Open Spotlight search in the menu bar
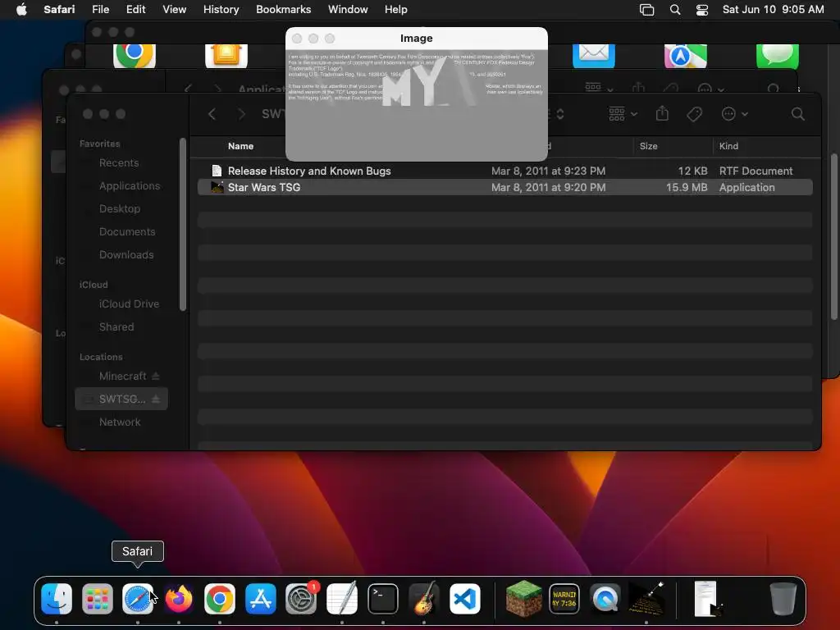840x630 pixels. [675, 10]
